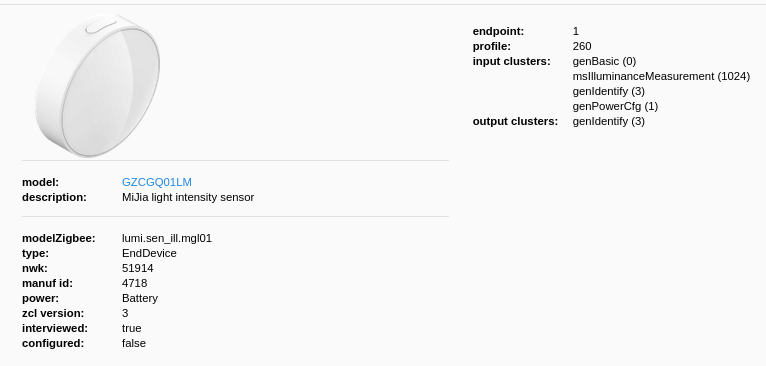Click the input clusters label

pyautogui.click(x=511, y=62)
